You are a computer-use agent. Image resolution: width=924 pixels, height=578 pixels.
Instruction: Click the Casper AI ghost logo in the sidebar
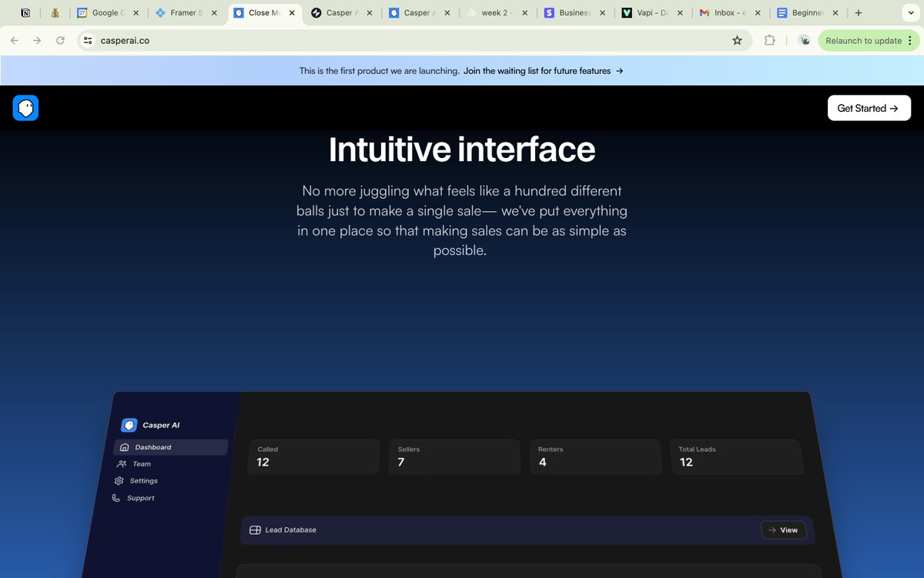129,425
